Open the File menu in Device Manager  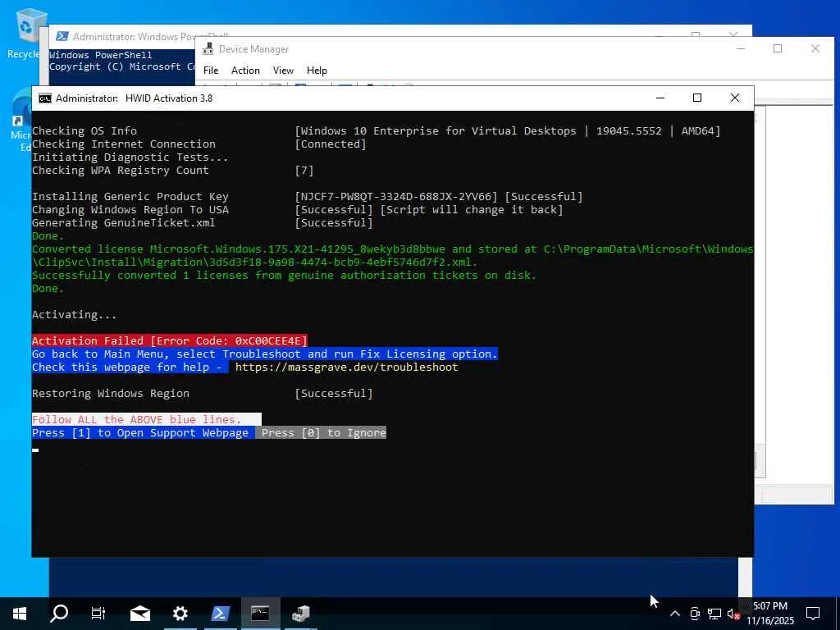point(211,71)
